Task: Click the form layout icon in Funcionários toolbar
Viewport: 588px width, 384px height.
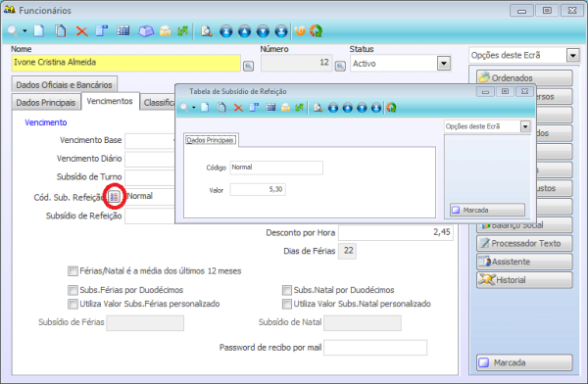Action: 102,31
